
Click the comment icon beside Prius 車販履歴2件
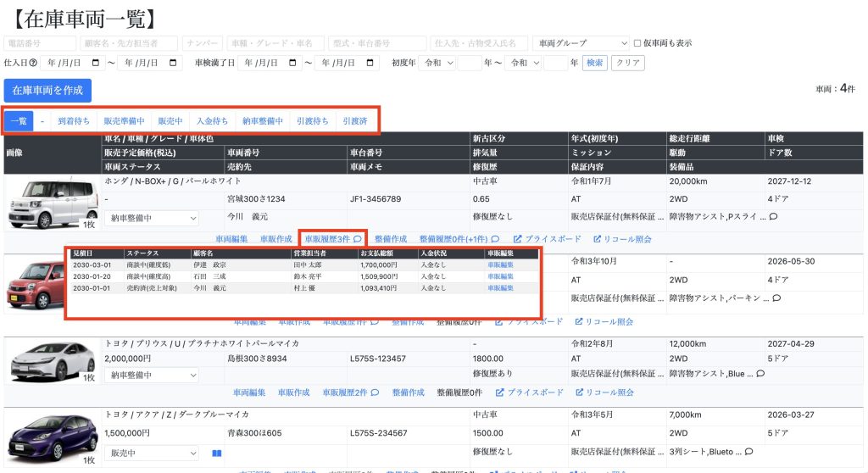click(375, 393)
